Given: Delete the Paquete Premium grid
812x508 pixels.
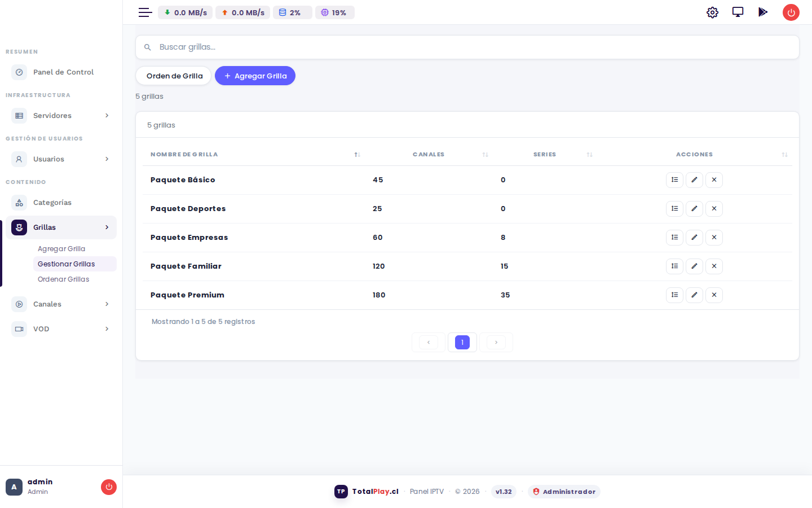Looking at the screenshot, I should click(x=714, y=295).
